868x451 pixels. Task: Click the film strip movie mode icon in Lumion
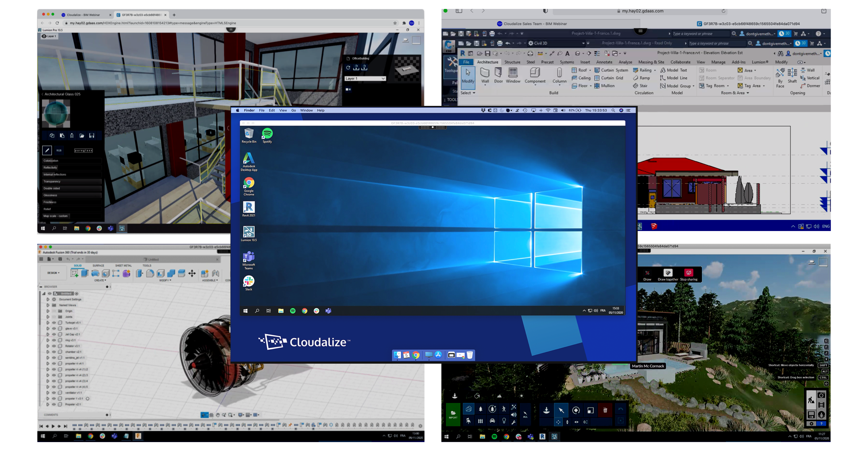(821, 405)
